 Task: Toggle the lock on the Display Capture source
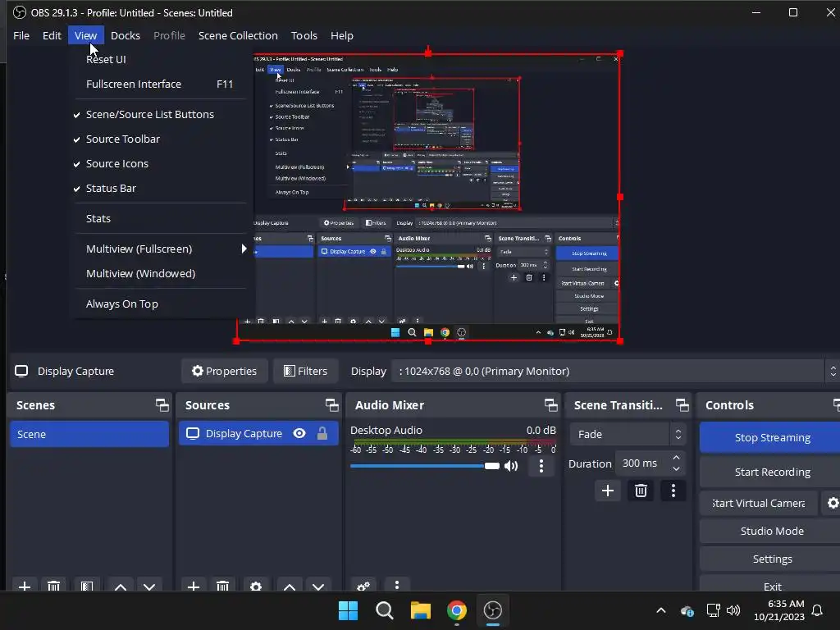[322, 433]
